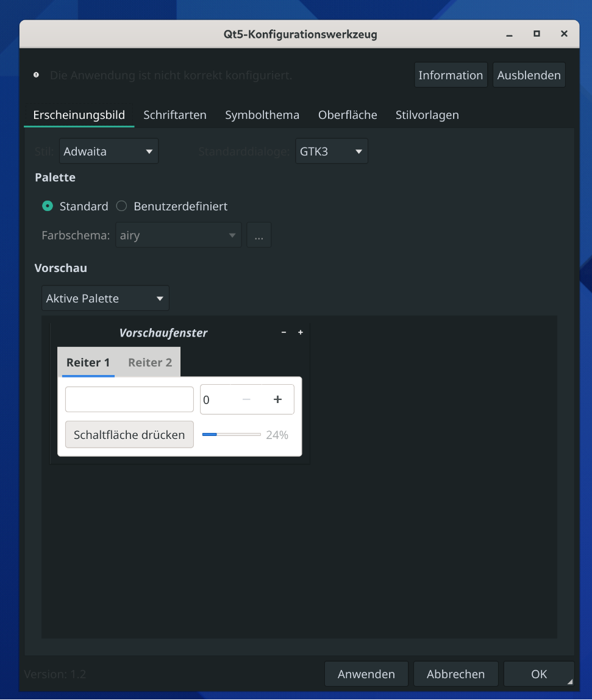Minimize the Vorschaufenster preview window
The height and width of the screenshot is (700, 592).
(284, 332)
